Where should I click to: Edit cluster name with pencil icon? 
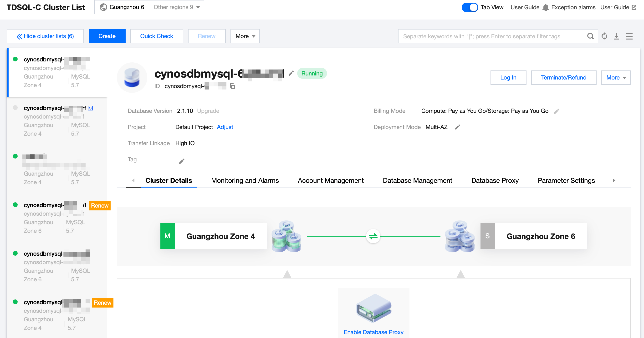[x=291, y=73]
